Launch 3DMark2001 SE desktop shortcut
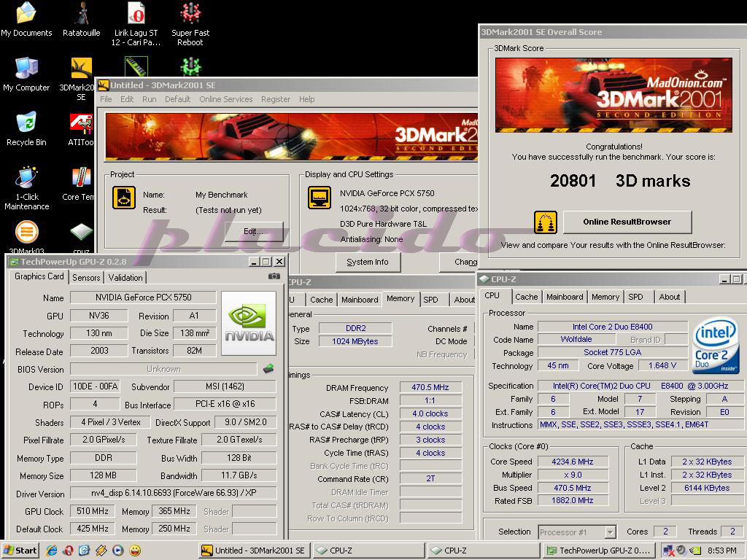The width and height of the screenshot is (747, 560). click(x=82, y=68)
